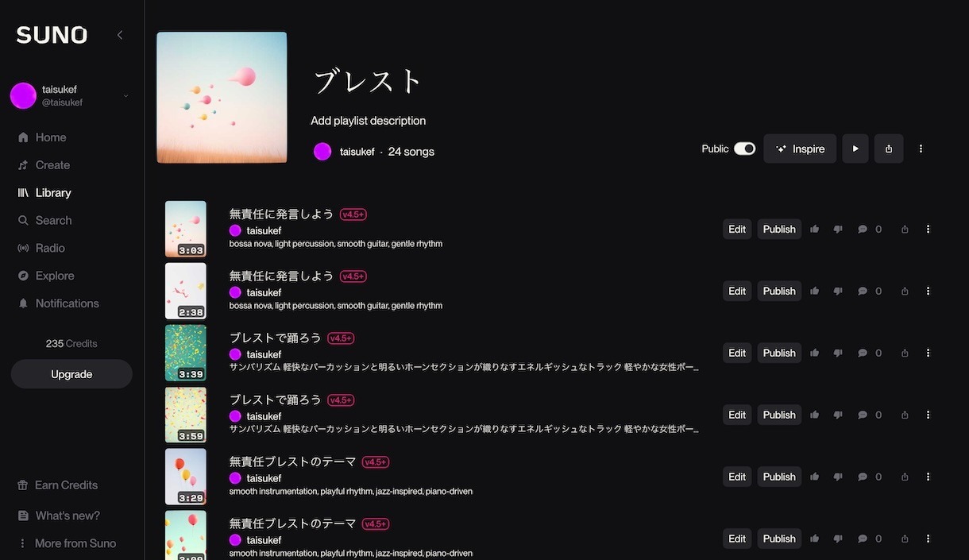Open the playlist's three-dot options menu
Screen dimensions: 969x560
coord(921,149)
